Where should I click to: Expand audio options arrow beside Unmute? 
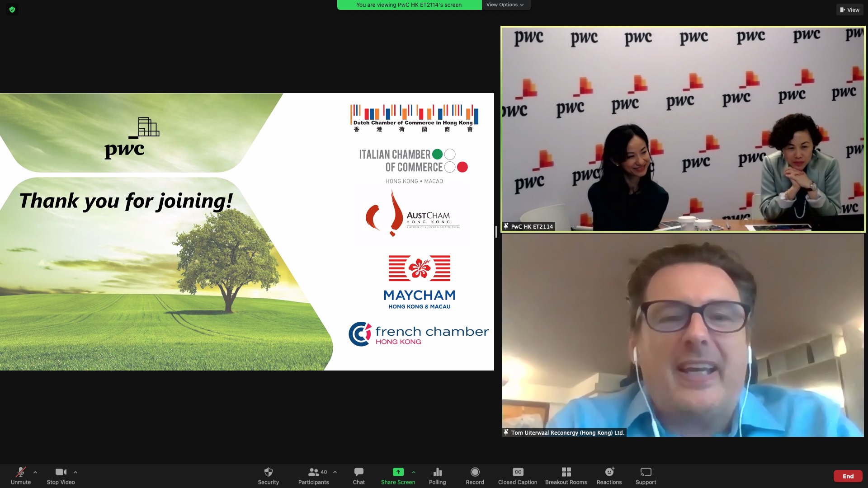pos(35,472)
